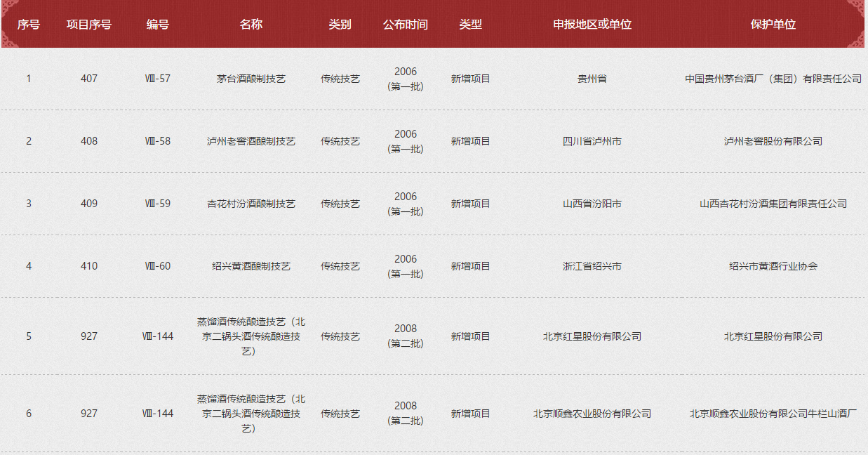Click 传统技艺 in the 泸州老窖 row

[340, 141]
